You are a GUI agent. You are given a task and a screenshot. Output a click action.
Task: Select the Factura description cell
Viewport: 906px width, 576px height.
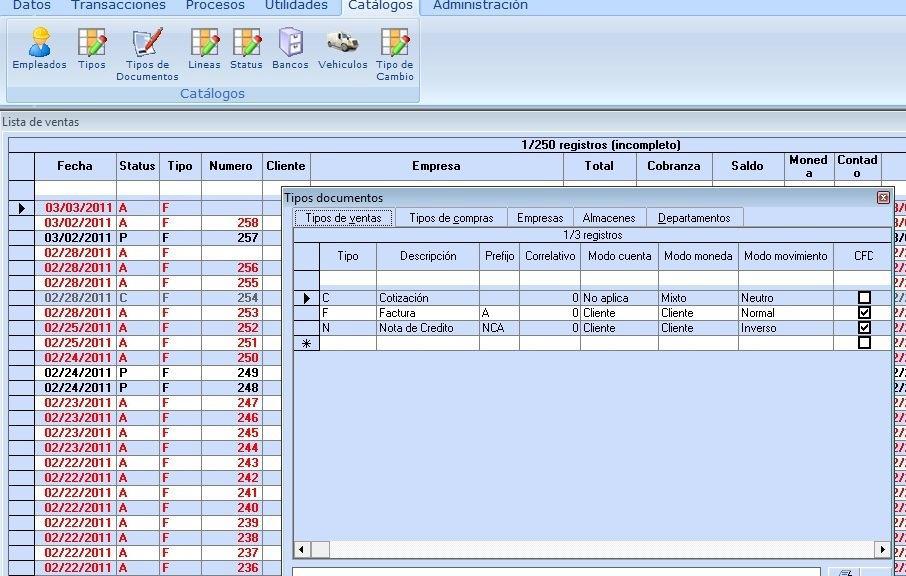click(428, 313)
